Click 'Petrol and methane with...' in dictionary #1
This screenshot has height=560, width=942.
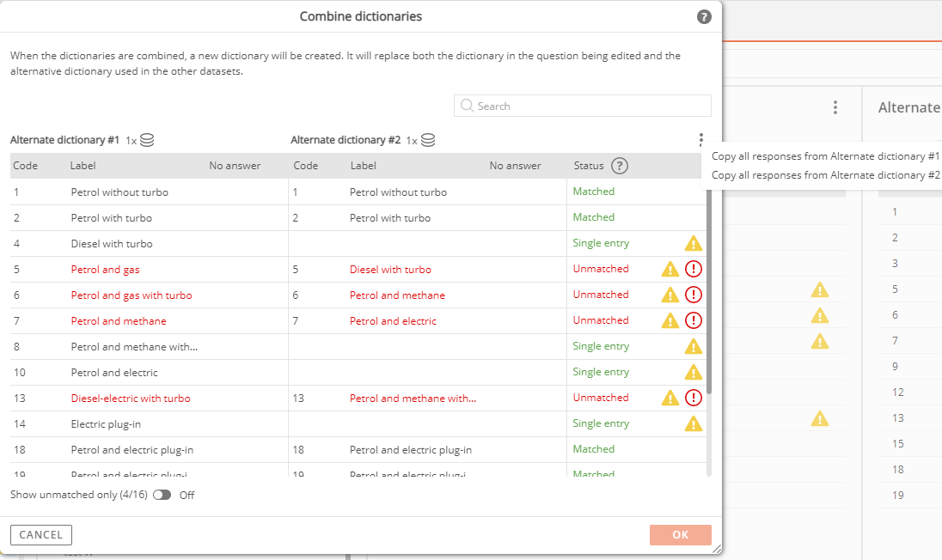pyautogui.click(x=134, y=347)
